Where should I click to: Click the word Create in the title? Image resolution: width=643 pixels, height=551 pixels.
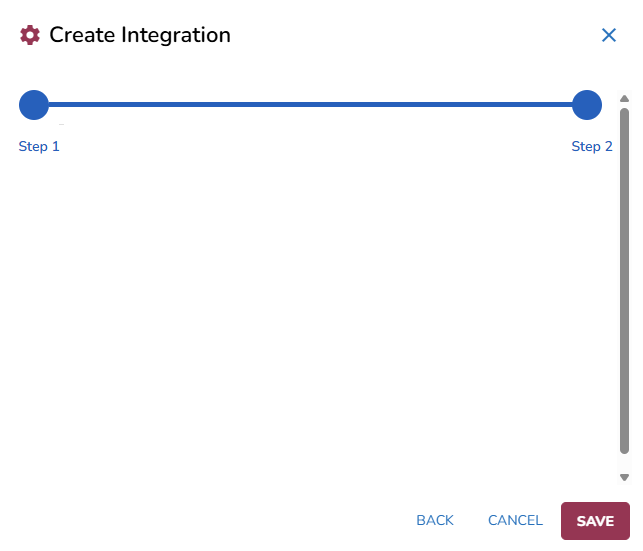click(x=82, y=35)
